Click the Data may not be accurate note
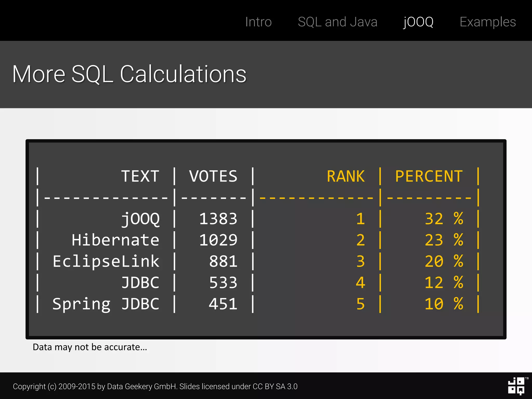 click(x=90, y=347)
